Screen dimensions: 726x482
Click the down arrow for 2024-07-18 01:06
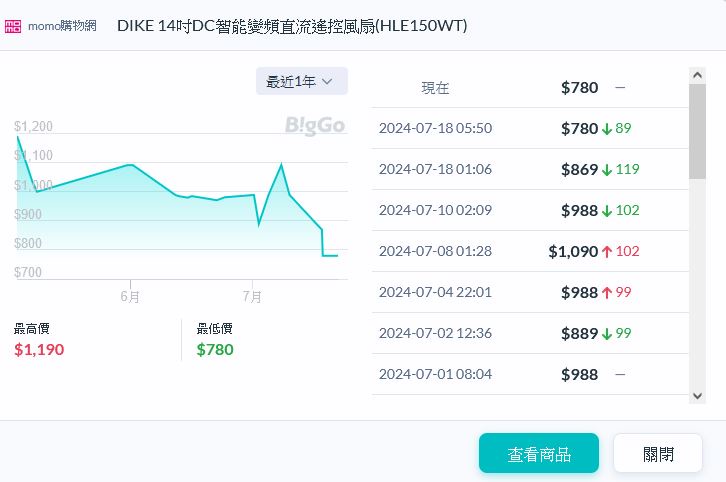606,169
